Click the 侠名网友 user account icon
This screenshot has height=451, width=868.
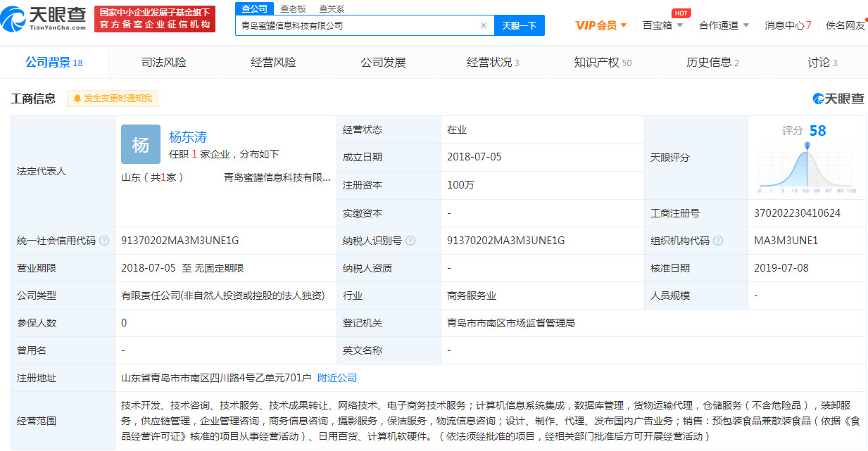[844, 25]
